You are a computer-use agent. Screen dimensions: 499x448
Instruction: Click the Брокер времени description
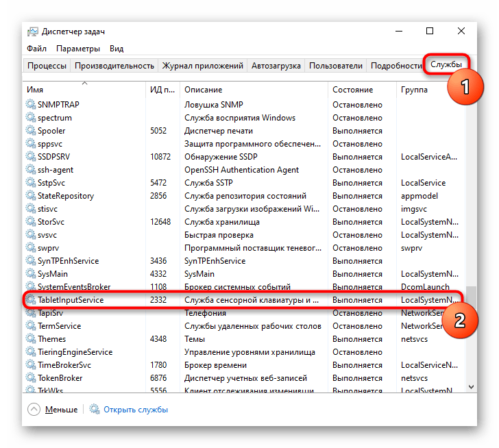coord(215,365)
